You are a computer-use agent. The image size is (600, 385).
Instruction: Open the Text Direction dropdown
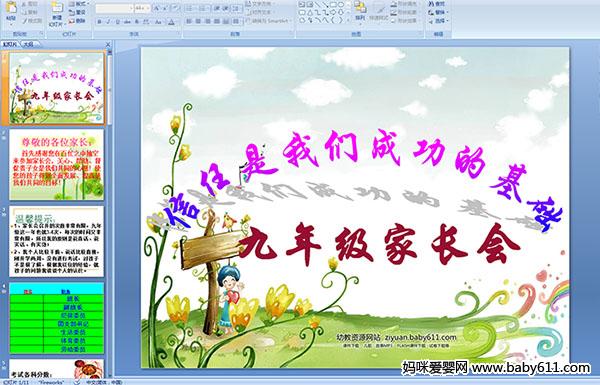click(261, 3)
